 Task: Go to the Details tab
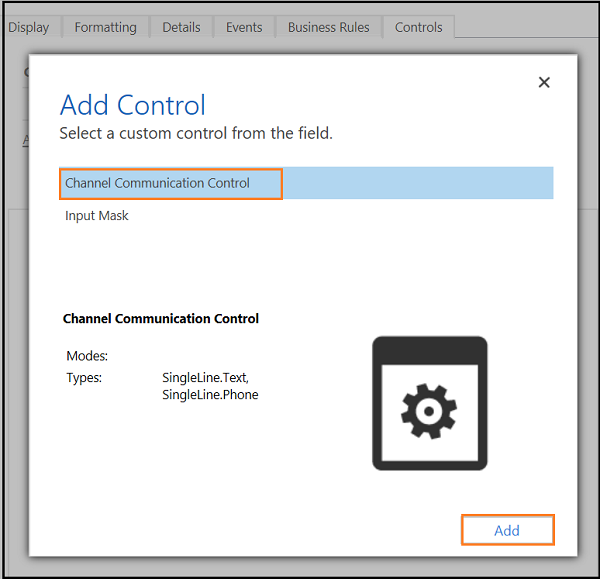181,27
